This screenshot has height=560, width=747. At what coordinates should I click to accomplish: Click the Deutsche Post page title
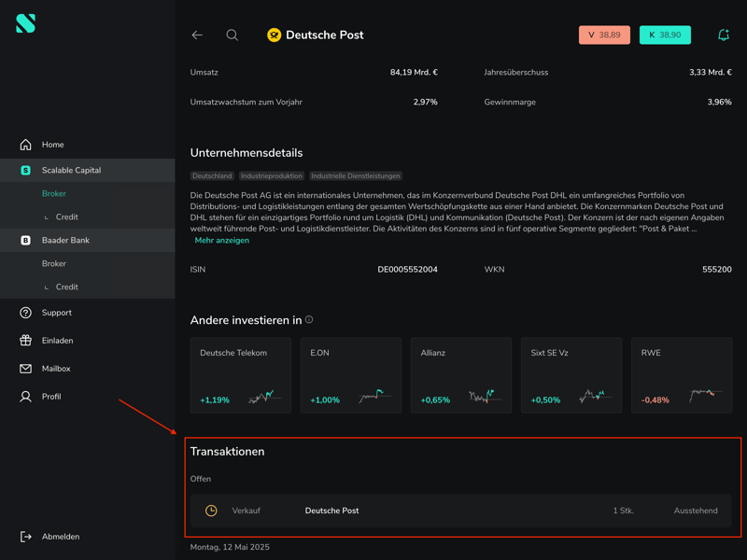point(324,35)
